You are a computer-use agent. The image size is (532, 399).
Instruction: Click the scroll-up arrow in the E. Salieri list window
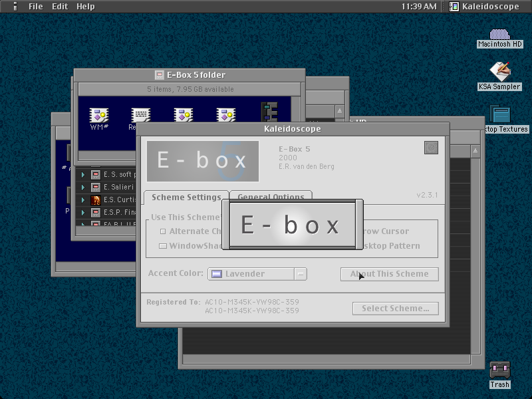pyautogui.click(x=340, y=111)
